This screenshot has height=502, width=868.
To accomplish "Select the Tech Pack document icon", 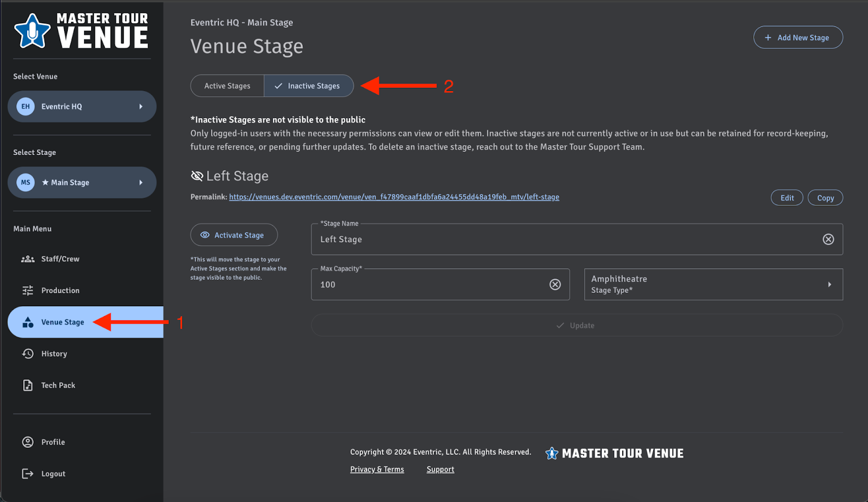I will pyautogui.click(x=28, y=385).
